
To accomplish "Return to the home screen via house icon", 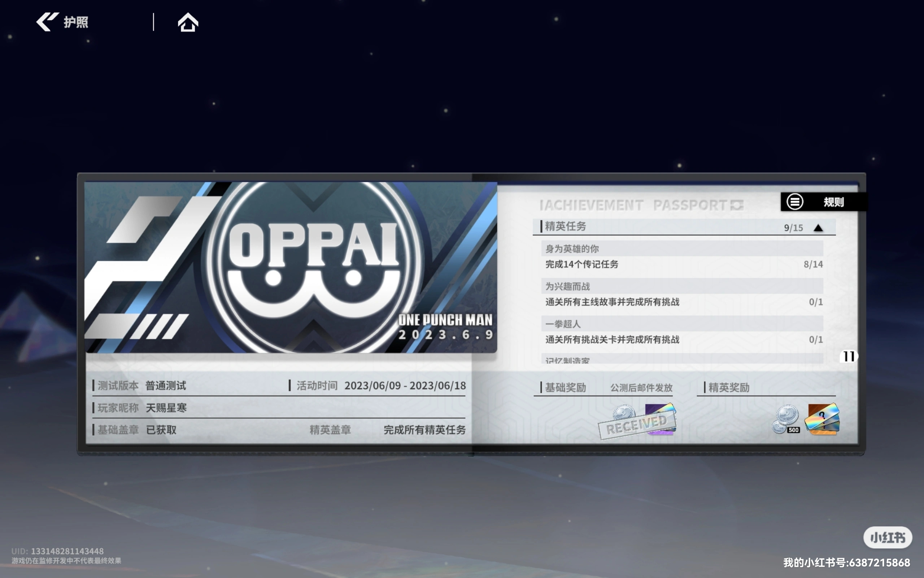I will [x=188, y=22].
